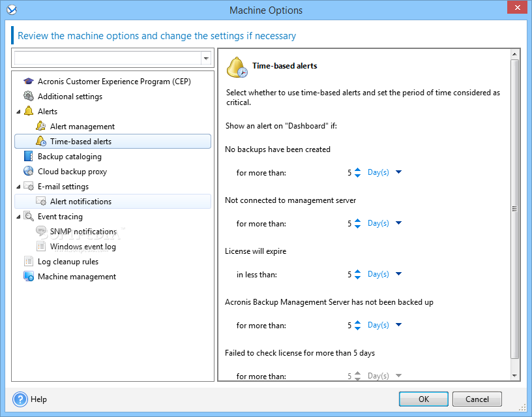Click the search input field above the tree
Image resolution: width=532 pixels, height=417 pixels.
pos(108,58)
